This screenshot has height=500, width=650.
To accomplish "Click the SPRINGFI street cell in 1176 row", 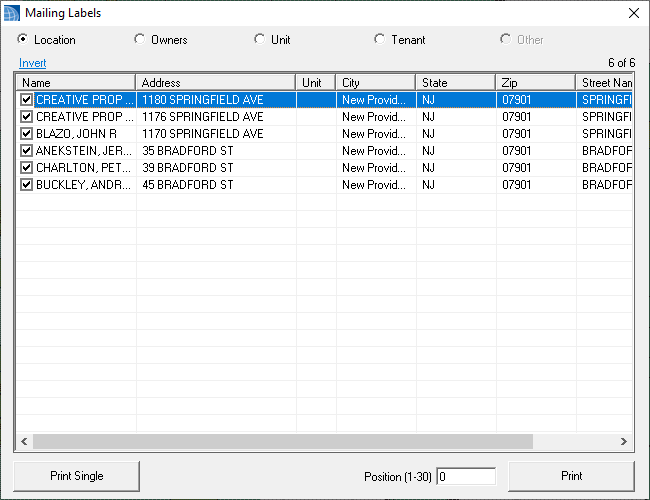I will click(x=604, y=117).
